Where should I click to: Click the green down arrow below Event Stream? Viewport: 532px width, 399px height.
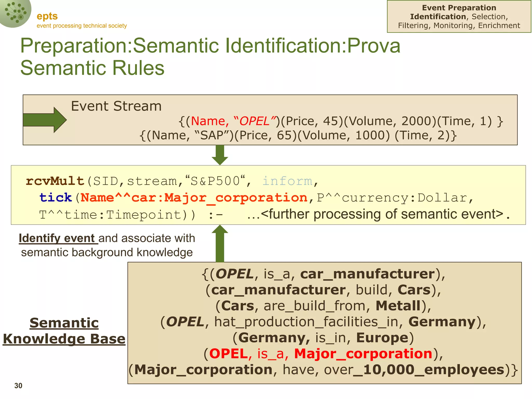220,155
